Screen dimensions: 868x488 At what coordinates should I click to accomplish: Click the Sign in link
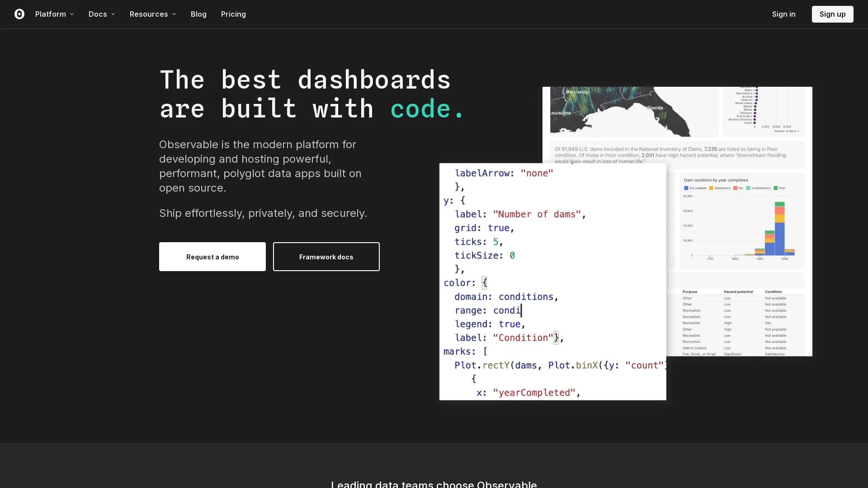[783, 14]
